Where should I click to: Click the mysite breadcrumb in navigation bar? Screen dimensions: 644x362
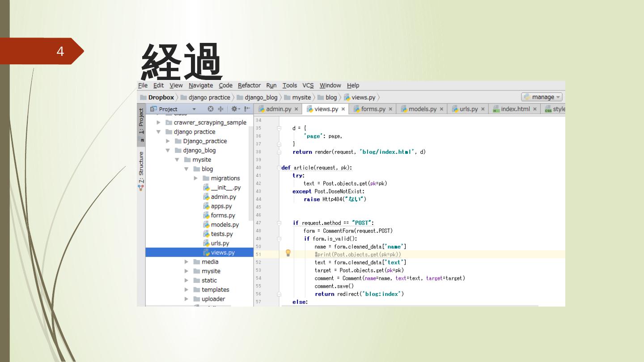pyautogui.click(x=301, y=97)
